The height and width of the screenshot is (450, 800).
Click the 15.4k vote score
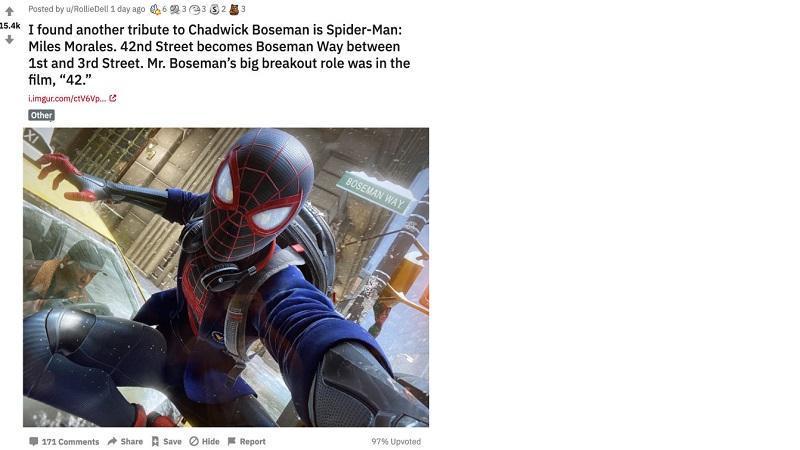(x=10, y=26)
